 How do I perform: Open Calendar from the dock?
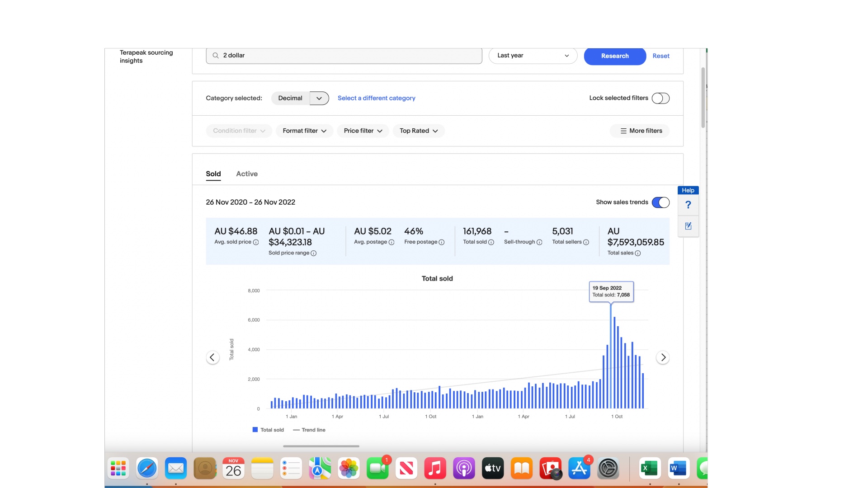click(x=233, y=469)
